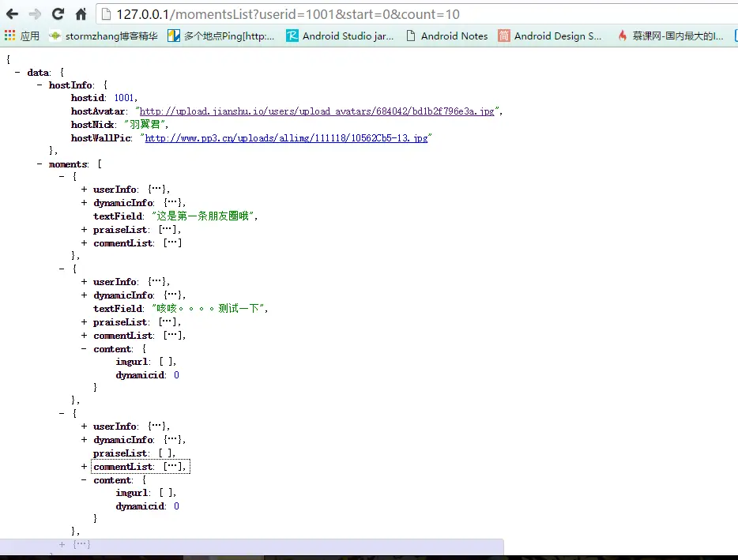Click inside the address bar
Image resolution: width=738 pixels, height=560 pixels.
pos(316,13)
